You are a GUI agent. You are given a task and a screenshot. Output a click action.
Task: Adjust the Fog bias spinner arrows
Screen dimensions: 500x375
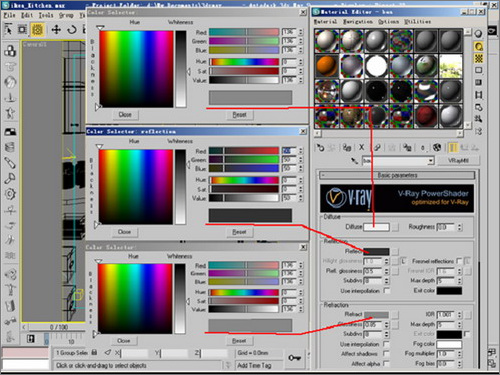[460, 363]
